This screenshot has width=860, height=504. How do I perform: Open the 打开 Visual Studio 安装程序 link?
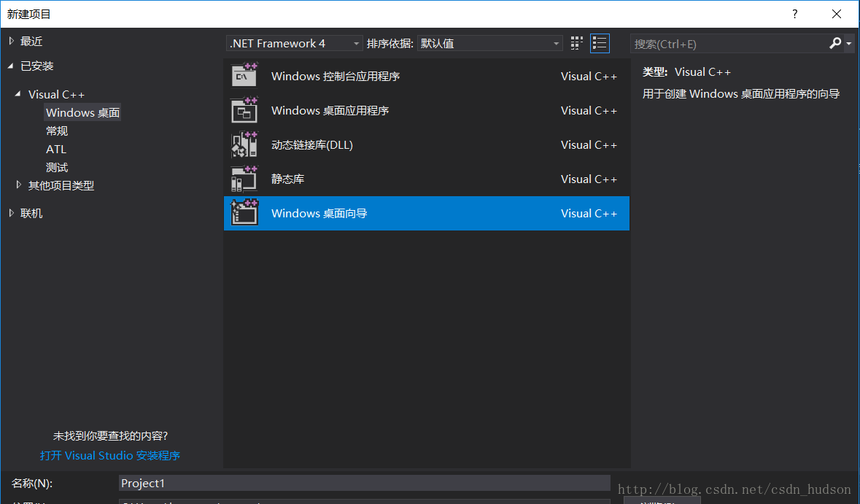pyautogui.click(x=109, y=455)
